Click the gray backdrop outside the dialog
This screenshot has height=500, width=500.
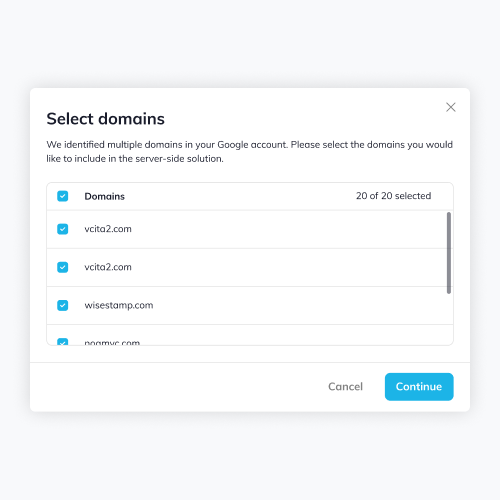point(250,43)
